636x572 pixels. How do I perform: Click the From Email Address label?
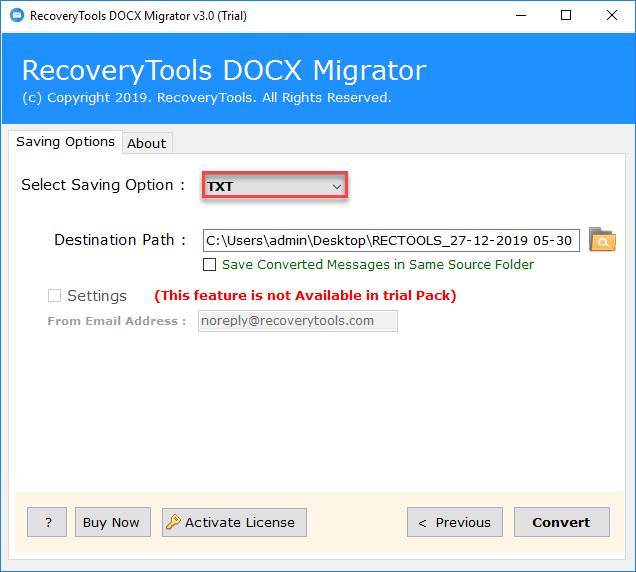point(117,321)
